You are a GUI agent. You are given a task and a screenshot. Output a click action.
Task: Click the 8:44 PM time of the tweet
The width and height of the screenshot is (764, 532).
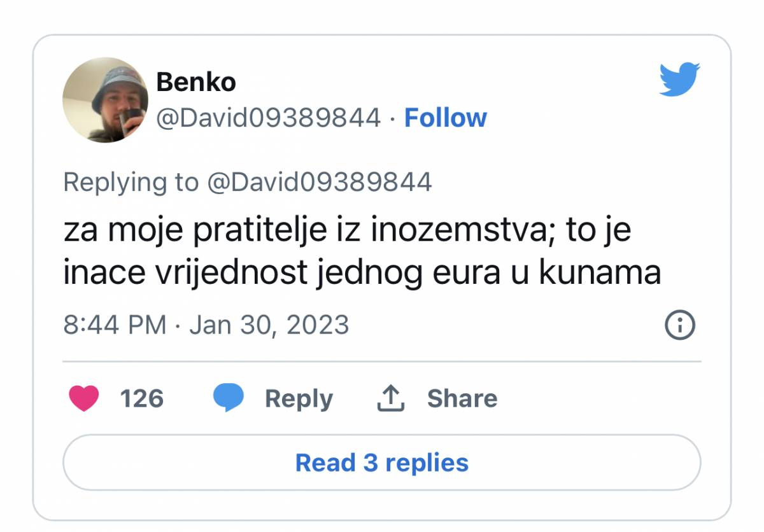point(115,325)
